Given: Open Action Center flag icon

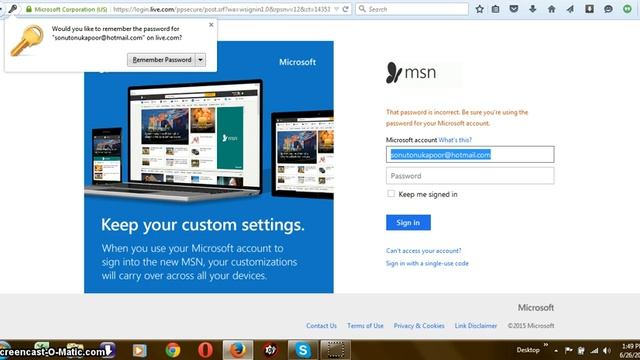Looking at the screenshot, I should [x=568, y=351].
